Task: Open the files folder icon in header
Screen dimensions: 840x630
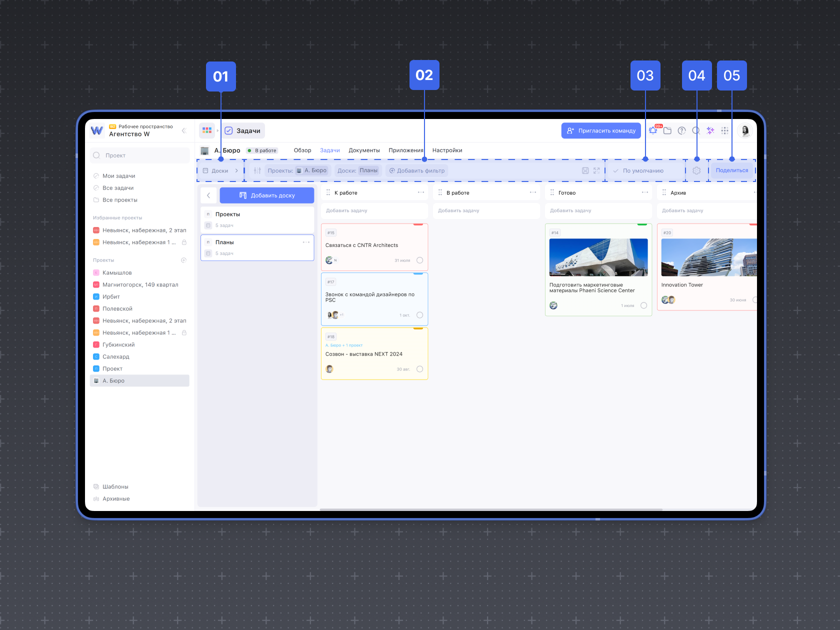Action: click(x=667, y=130)
